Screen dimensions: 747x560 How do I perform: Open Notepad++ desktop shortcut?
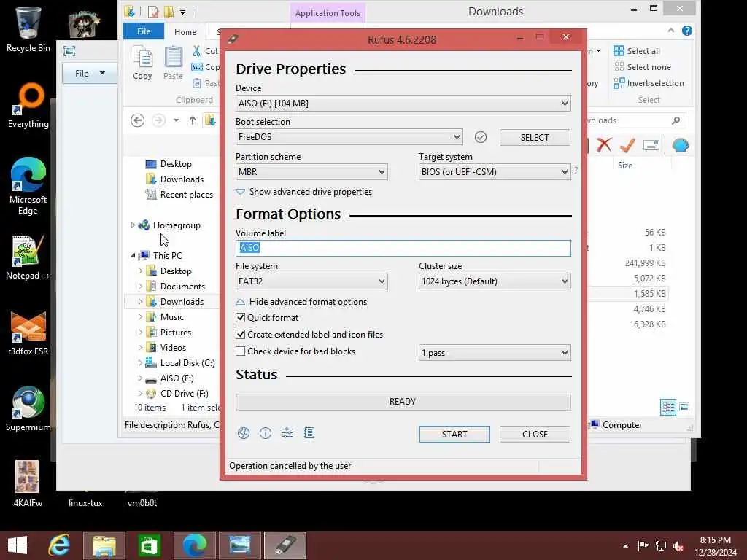click(28, 257)
